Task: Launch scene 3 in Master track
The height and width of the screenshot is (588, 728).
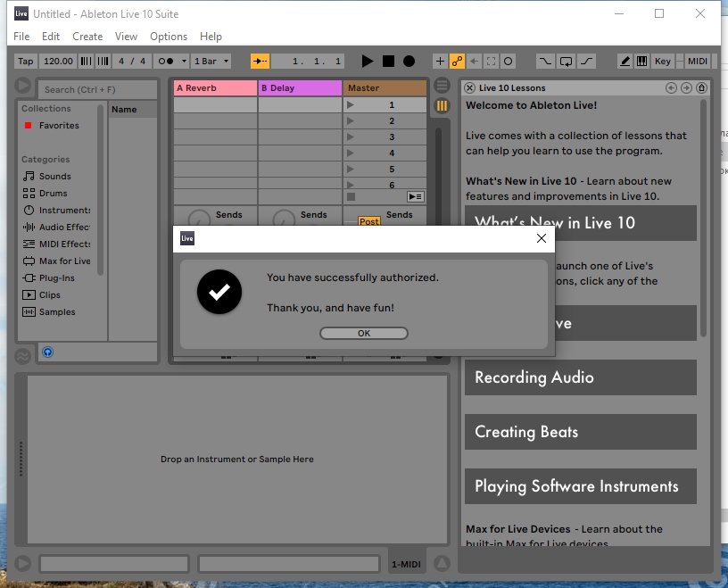Action: pyautogui.click(x=351, y=137)
